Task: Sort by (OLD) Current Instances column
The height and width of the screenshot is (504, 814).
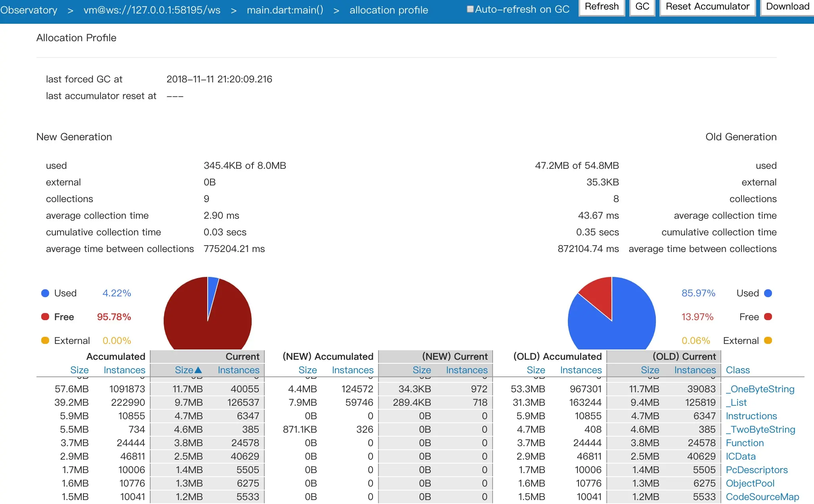Action: click(x=695, y=370)
